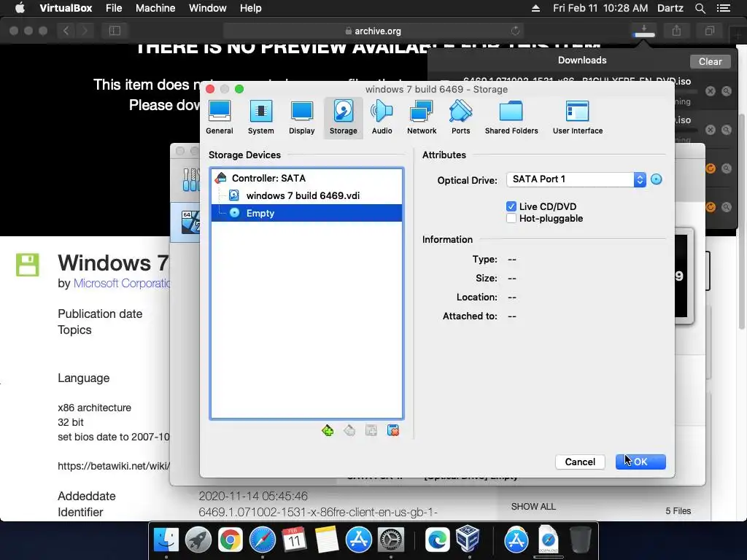Enable the Hot-pluggable checkbox
Image resolution: width=747 pixels, height=560 pixels.
[511, 219]
